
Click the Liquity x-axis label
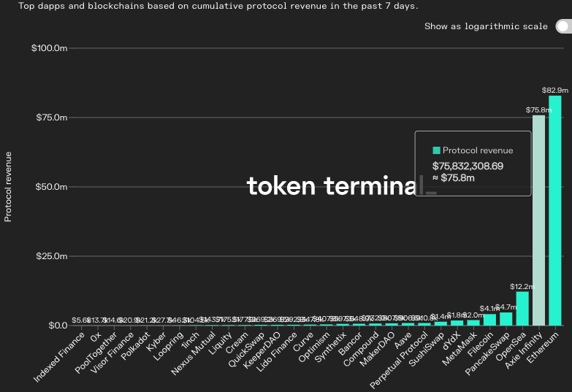220,343
